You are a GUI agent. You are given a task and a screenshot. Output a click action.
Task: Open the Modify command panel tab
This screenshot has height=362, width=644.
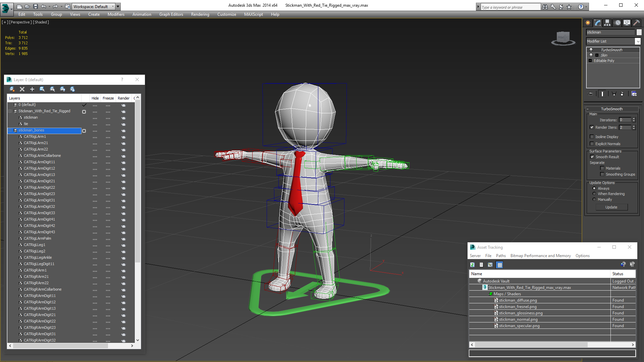point(598,23)
